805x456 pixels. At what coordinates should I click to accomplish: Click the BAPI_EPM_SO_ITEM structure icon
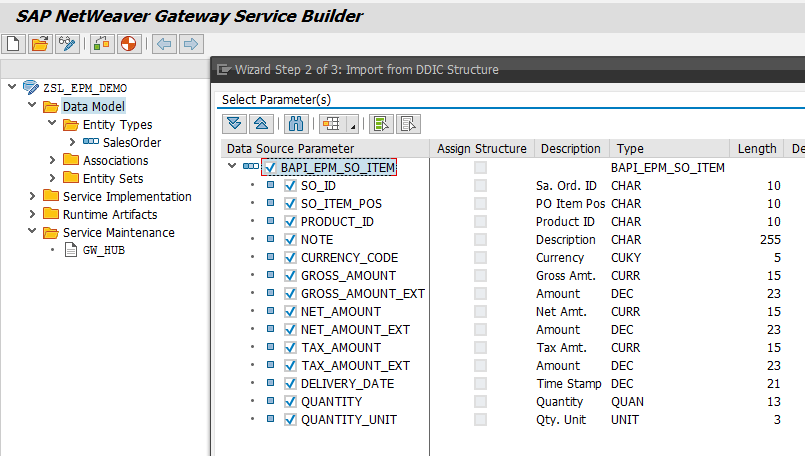[251, 166]
